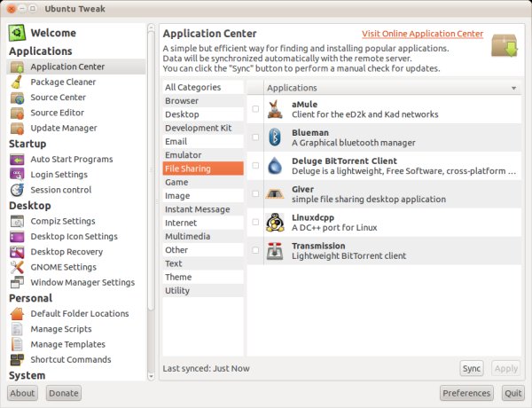Click the Source Editor icon in sidebar
532x408 pixels.
[17, 113]
